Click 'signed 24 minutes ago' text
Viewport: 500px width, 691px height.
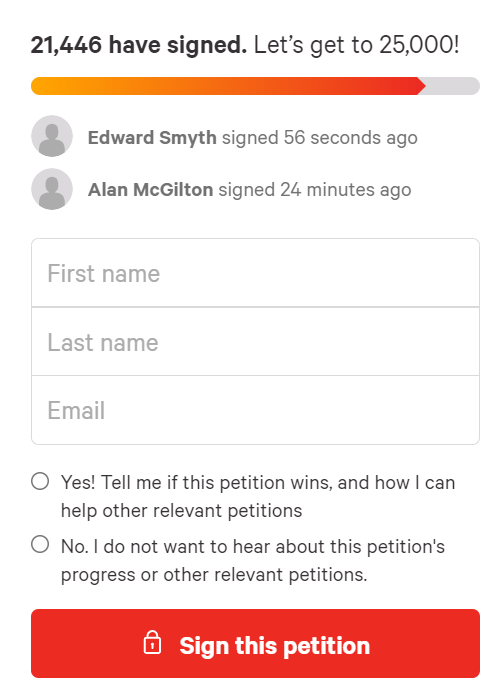tap(315, 190)
